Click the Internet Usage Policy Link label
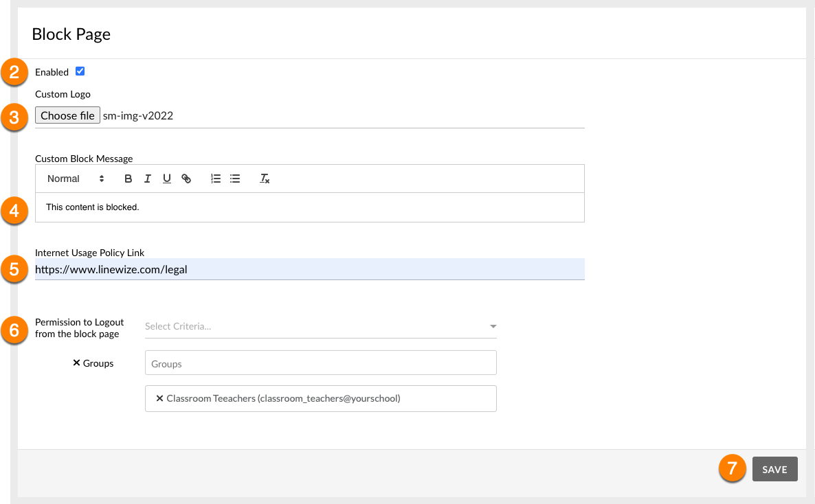Screen dimensions: 815x504 pyautogui.click(x=90, y=253)
